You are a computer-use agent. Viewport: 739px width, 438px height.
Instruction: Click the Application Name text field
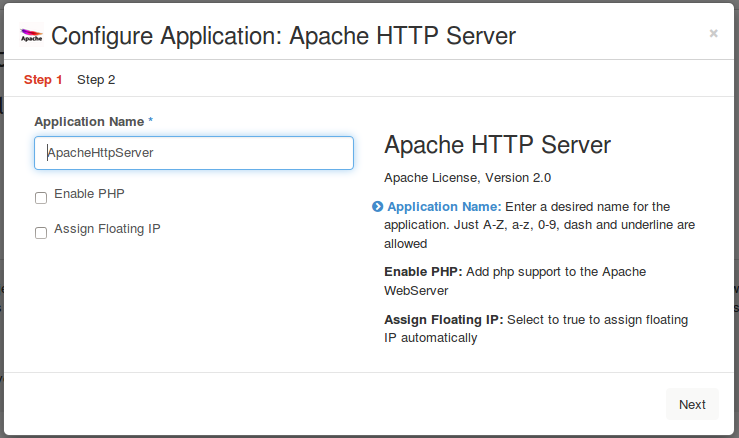(x=193, y=153)
